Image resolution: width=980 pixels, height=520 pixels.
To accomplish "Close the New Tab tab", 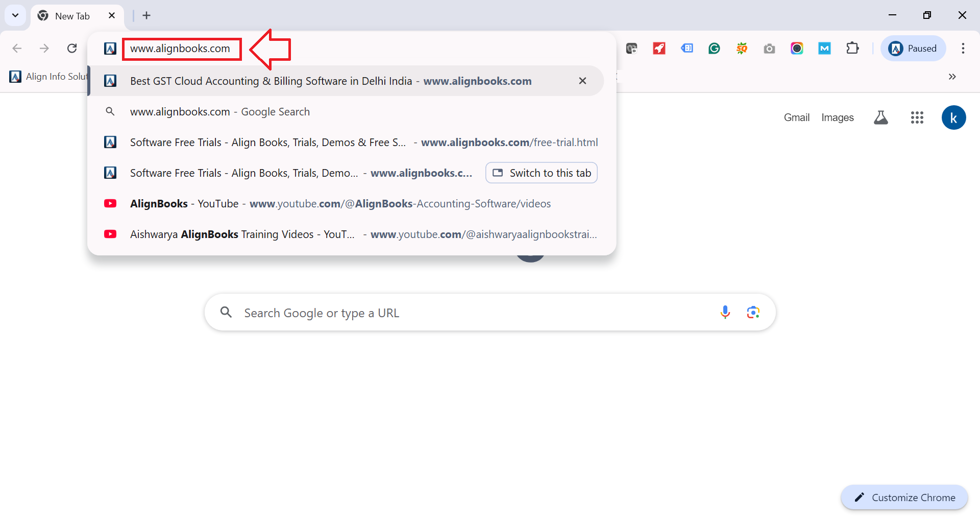I will [112, 15].
